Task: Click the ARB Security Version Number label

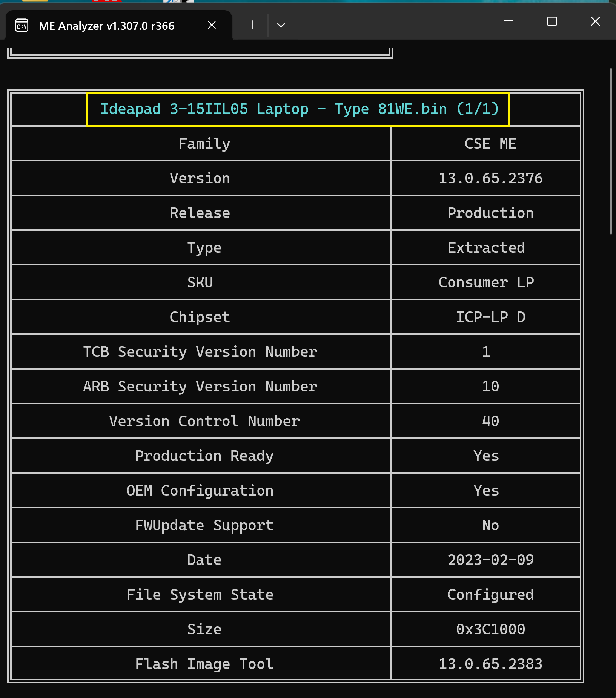Action: coord(200,387)
